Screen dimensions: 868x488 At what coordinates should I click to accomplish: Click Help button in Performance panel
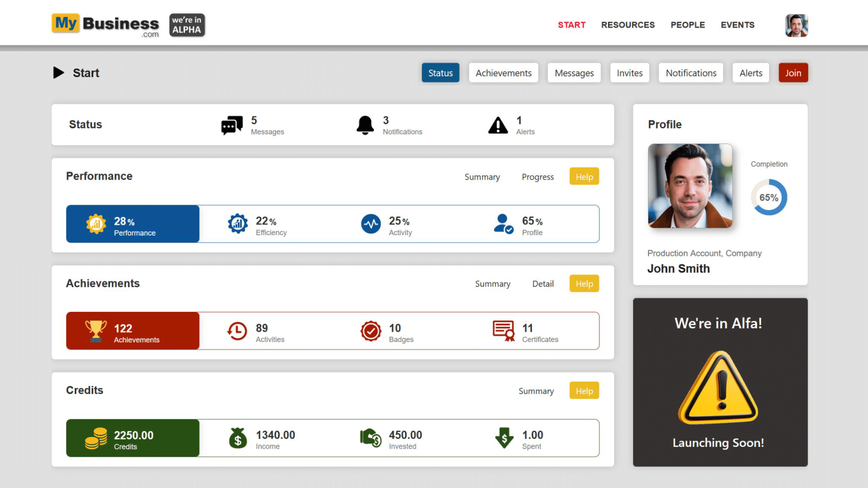[584, 177]
